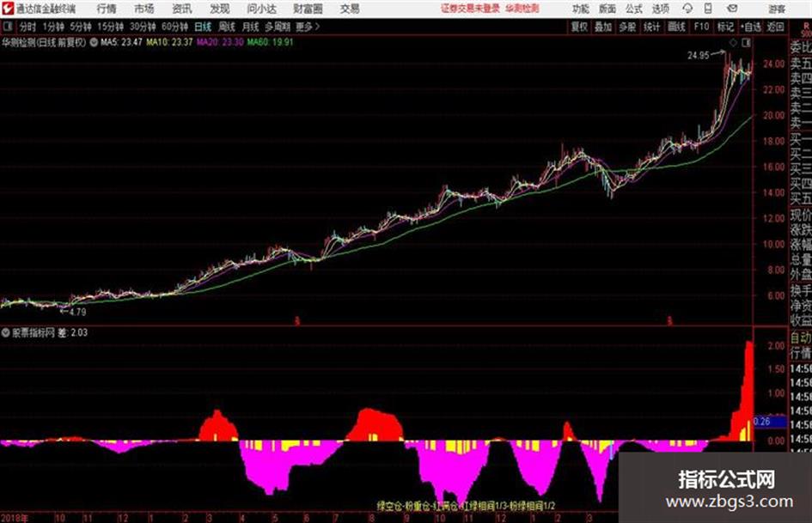The height and width of the screenshot is (523, 812).
Task: Click the 复权 toolbar button
Action: tap(579, 27)
